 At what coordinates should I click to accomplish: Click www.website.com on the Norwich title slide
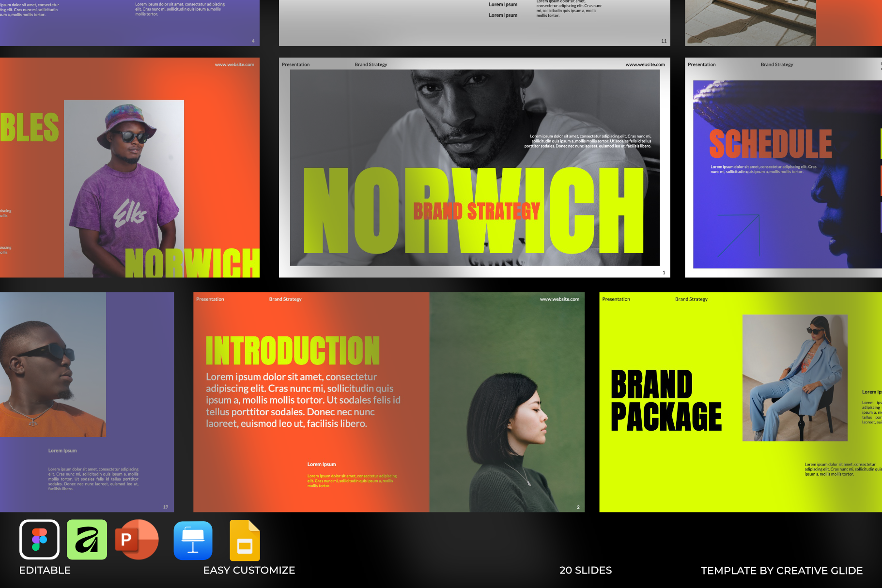tap(645, 64)
